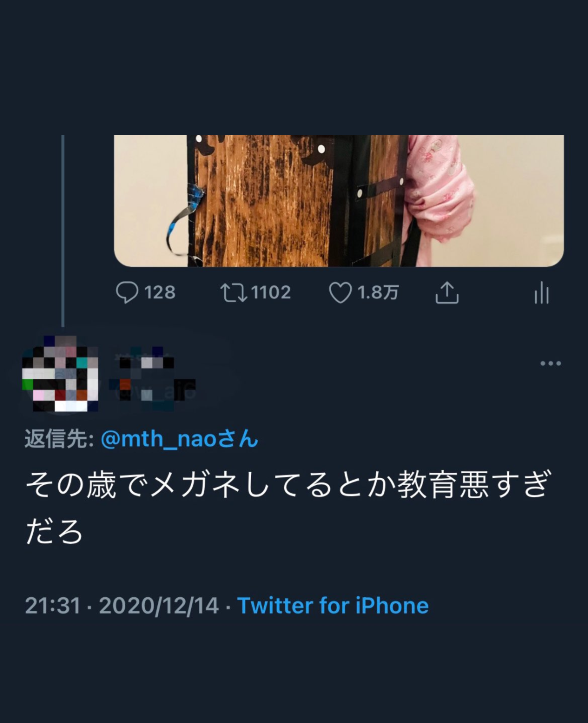Tap the retweet arrows icon
Image resolution: width=588 pixels, height=723 pixels.
pyautogui.click(x=234, y=293)
